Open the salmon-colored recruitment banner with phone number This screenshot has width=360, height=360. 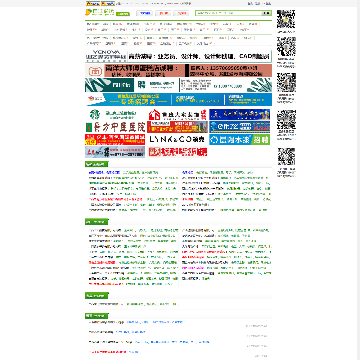point(178,71)
